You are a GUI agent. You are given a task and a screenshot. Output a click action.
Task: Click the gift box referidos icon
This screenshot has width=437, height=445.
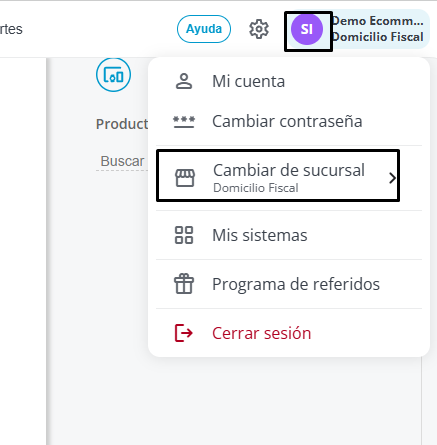[184, 284]
